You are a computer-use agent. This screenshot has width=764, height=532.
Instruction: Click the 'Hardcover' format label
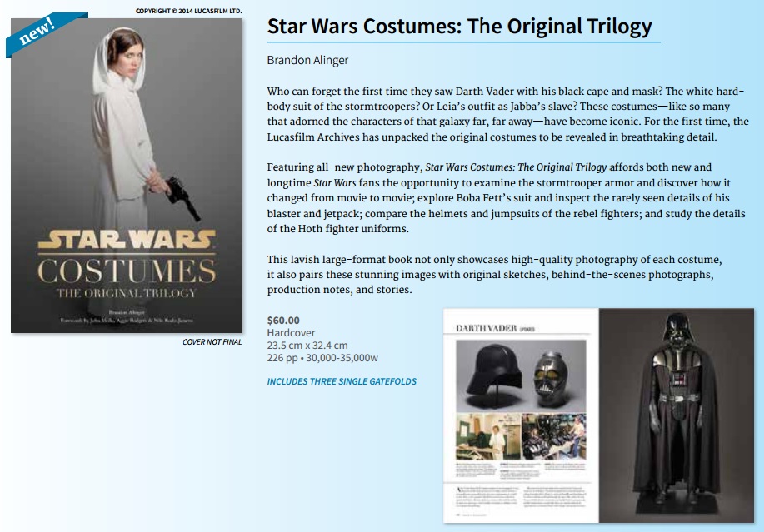click(291, 333)
